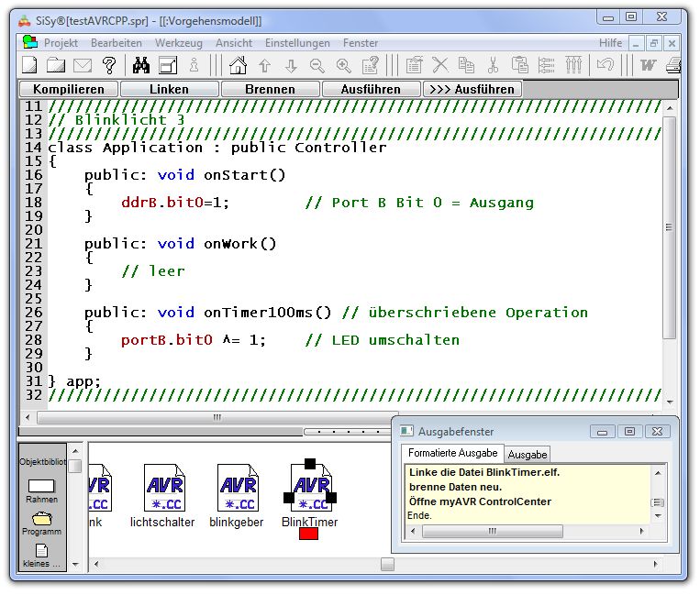This screenshot has width=700, height=595.
Task: Click the envelope mail icon
Action: (x=83, y=65)
